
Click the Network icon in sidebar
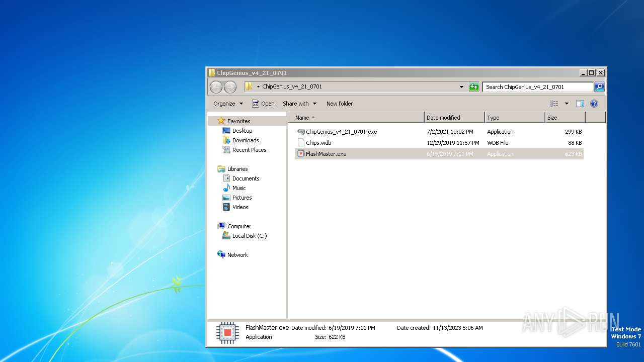221,255
